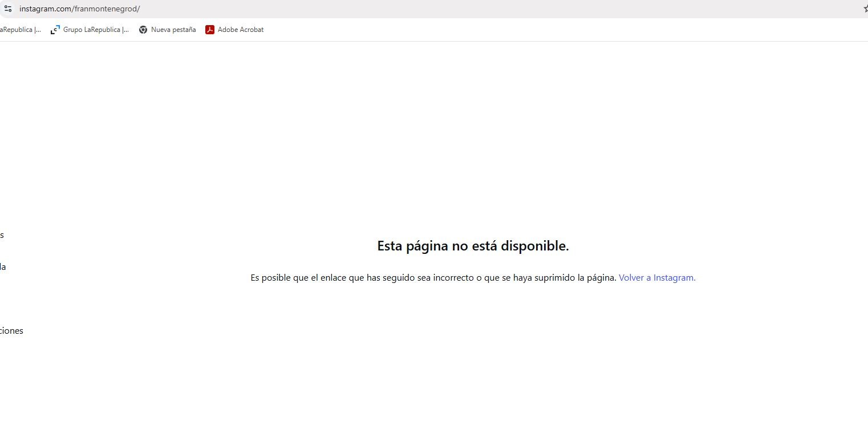868x441 pixels.
Task: Open the Adobe Acrobat bookmark label
Action: click(x=240, y=30)
